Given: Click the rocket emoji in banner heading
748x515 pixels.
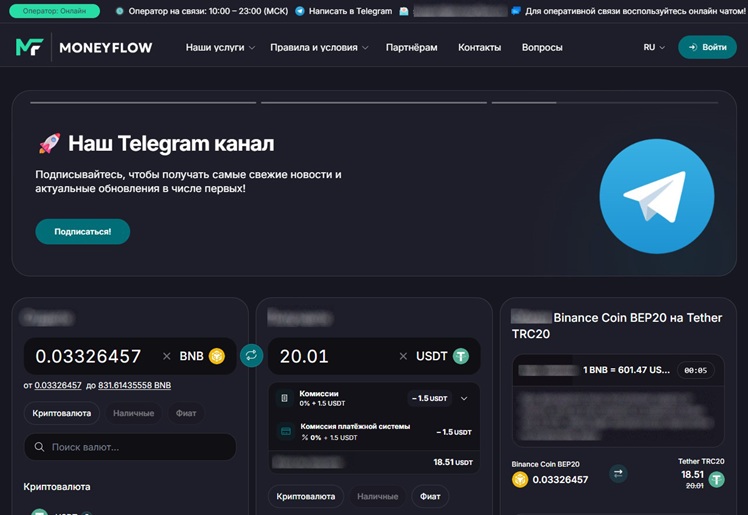Looking at the screenshot, I should pyautogui.click(x=49, y=143).
